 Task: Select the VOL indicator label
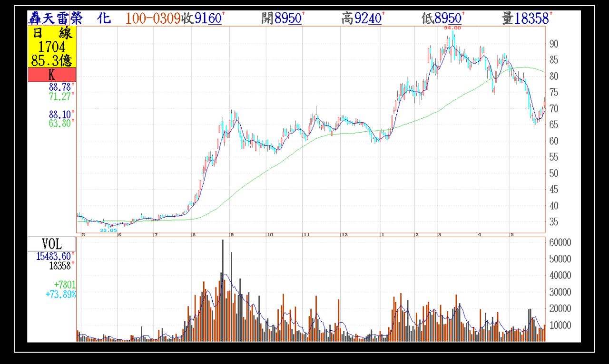click(x=52, y=244)
